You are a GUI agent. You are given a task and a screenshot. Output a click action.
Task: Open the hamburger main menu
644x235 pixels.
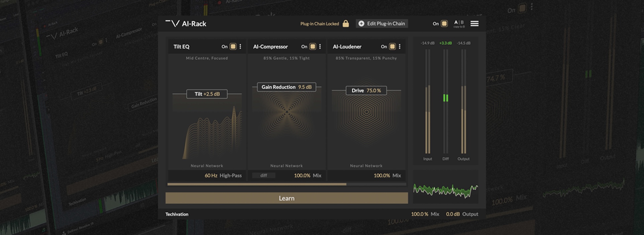tap(474, 23)
